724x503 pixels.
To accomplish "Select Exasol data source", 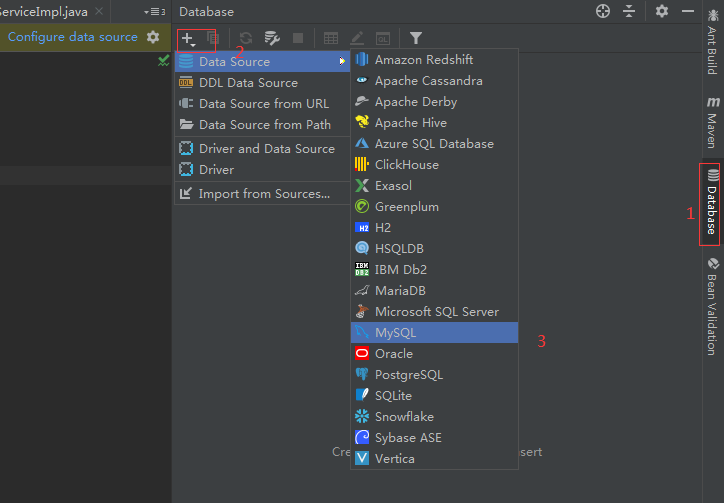I will [434, 186].
